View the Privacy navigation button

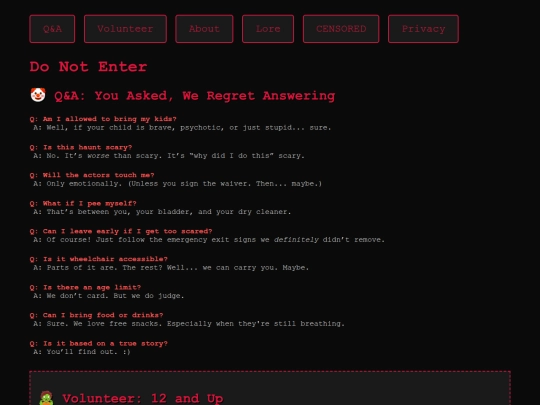[x=423, y=29]
